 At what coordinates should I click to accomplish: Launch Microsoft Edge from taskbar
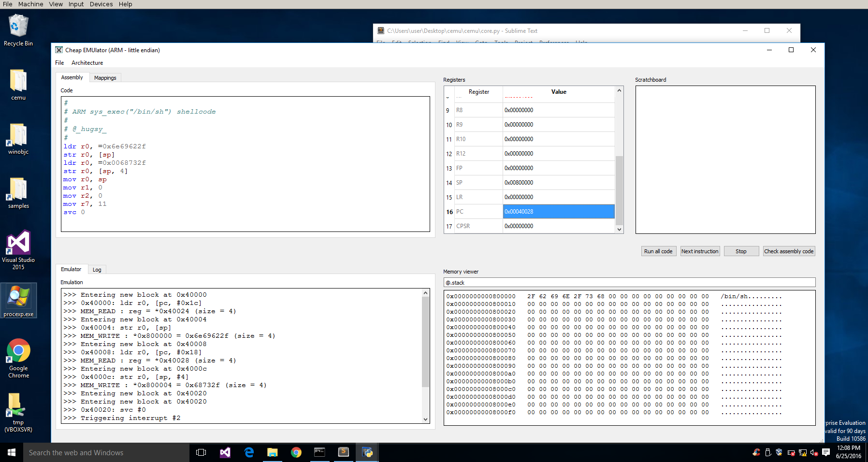[x=249, y=452]
